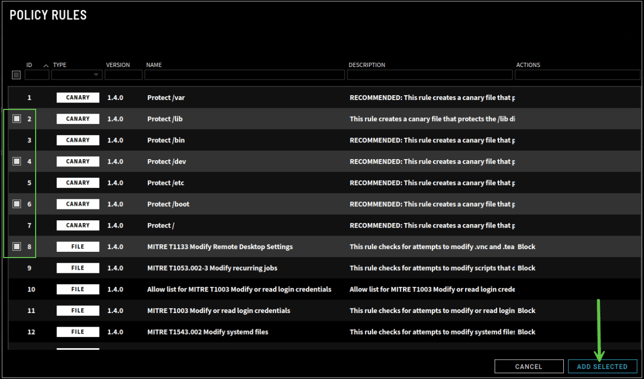Click the Block action in row 11

coord(526,311)
